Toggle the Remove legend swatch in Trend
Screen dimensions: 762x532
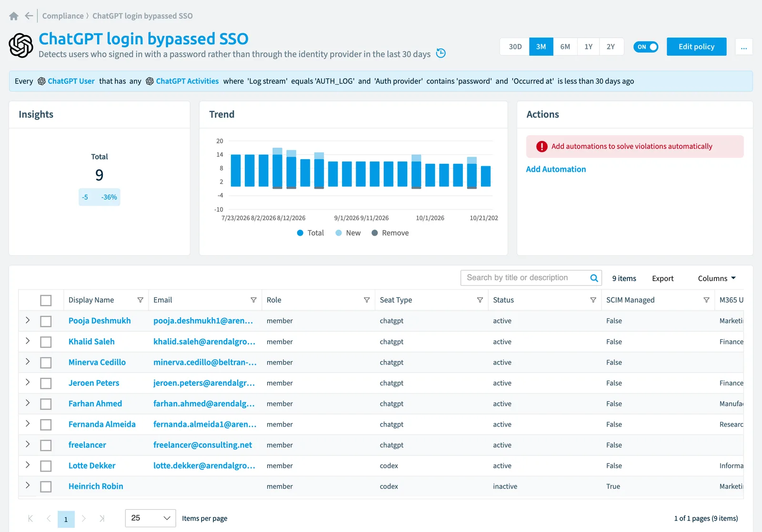[374, 233]
